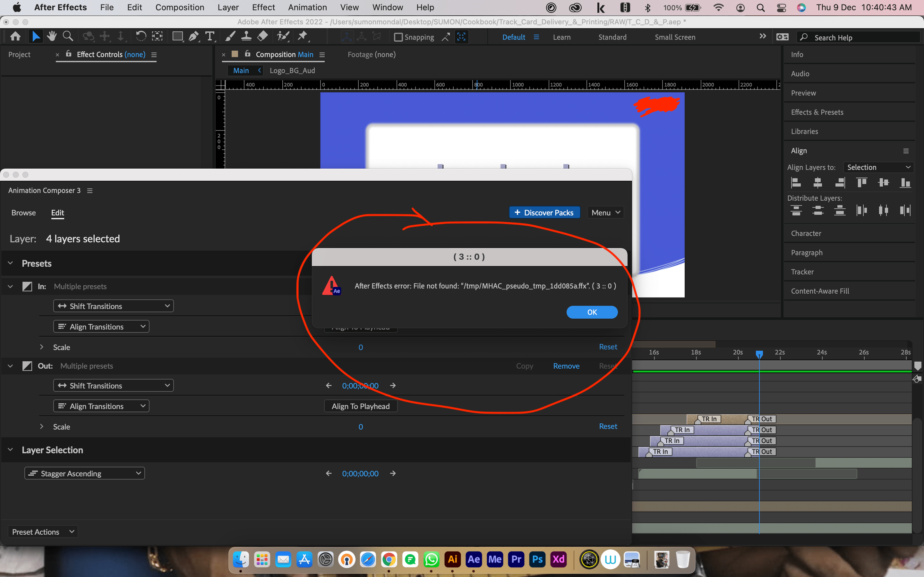Enable the Snapping checkbox

point(399,37)
